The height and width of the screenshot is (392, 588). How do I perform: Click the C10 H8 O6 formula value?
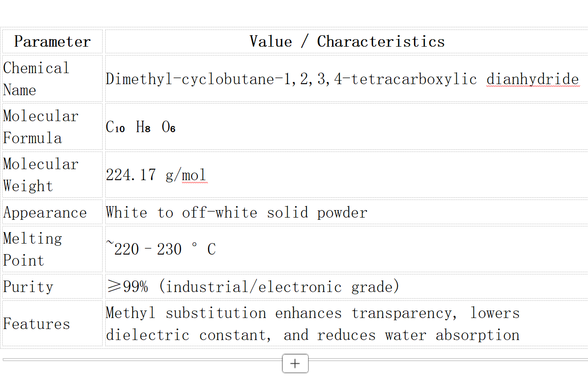click(x=141, y=127)
